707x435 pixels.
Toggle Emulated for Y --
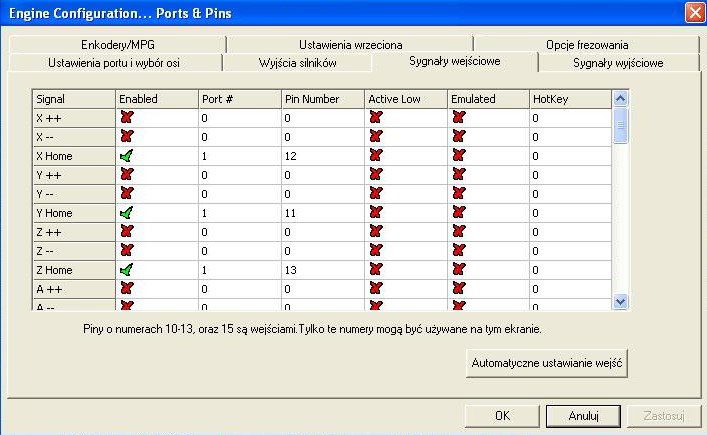click(459, 193)
